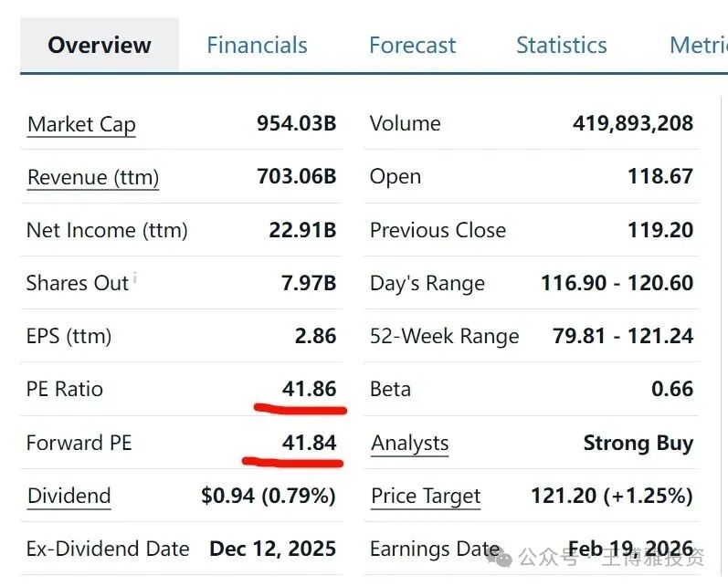
Task: Click the Ex-Dividend Date Dec 12, 2025
Action: pyautogui.click(x=272, y=549)
